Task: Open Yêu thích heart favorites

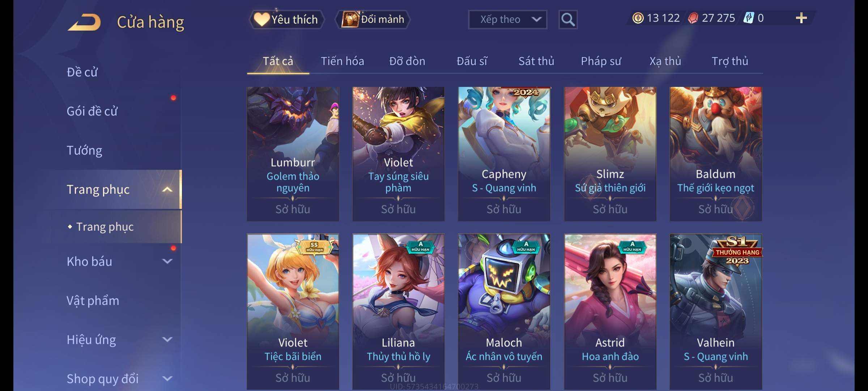Action: tap(286, 20)
